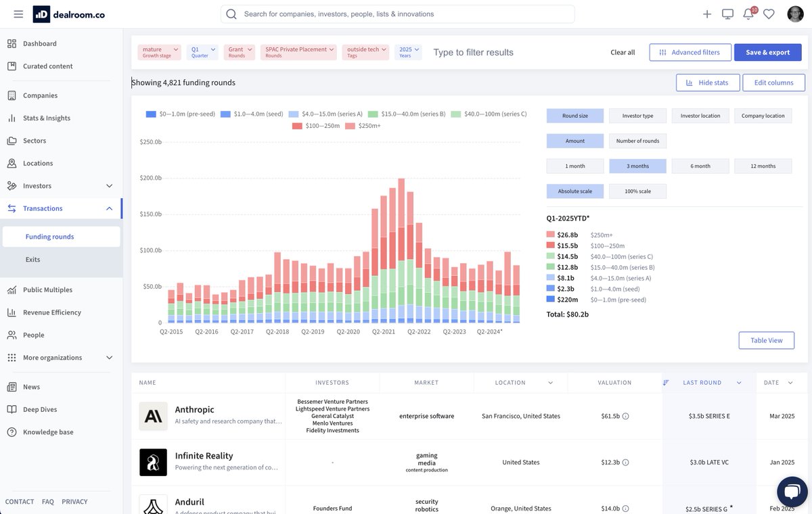
Task: Click Clear all filters link
Action: [x=623, y=52]
